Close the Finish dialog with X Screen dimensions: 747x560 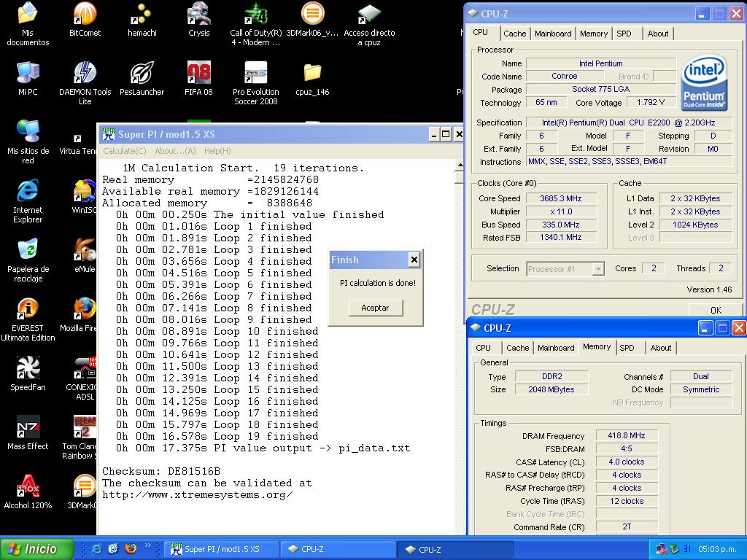pyautogui.click(x=414, y=260)
